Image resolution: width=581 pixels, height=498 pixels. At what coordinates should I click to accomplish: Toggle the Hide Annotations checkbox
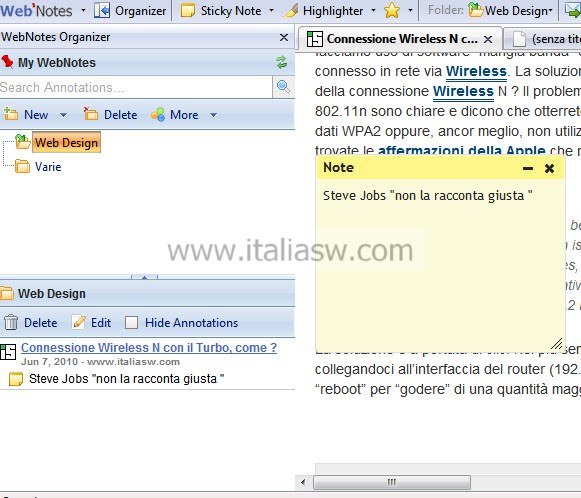131,322
